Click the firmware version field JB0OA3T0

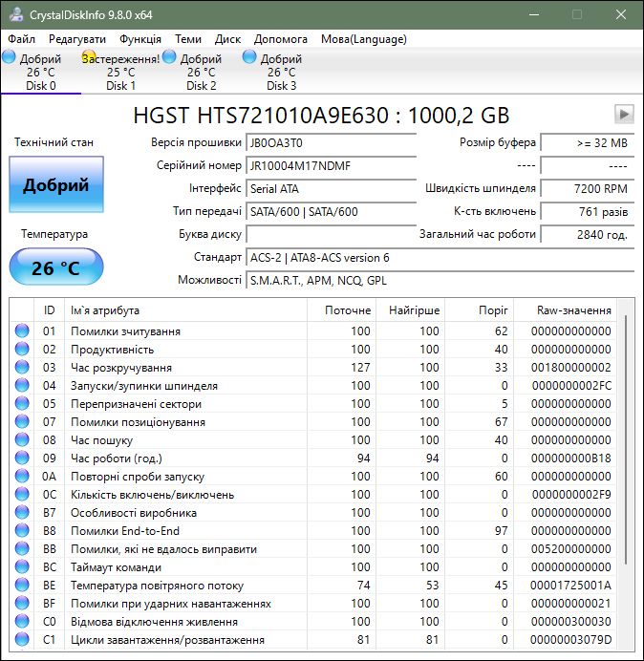[x=331, y=143]
